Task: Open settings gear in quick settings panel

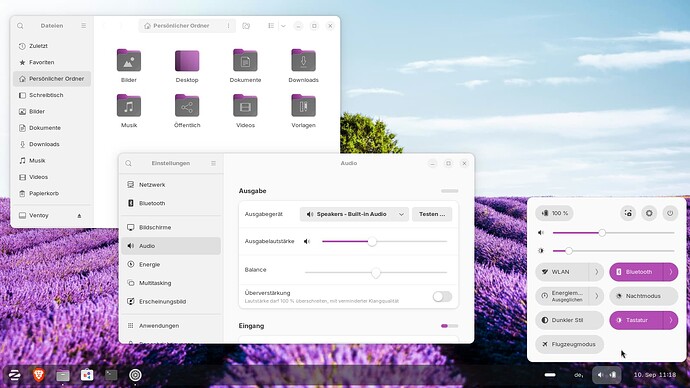Action: pos(649,213)
